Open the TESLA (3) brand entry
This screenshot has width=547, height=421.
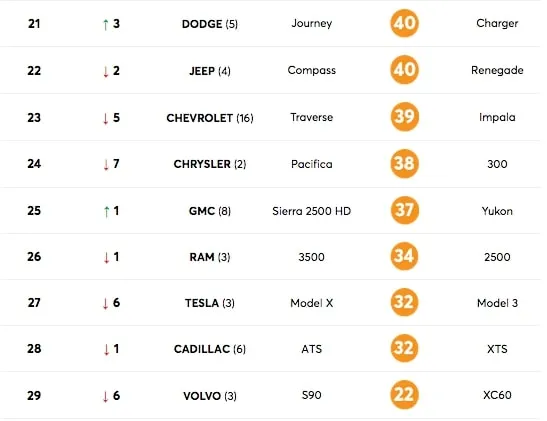tap(210, 303)
